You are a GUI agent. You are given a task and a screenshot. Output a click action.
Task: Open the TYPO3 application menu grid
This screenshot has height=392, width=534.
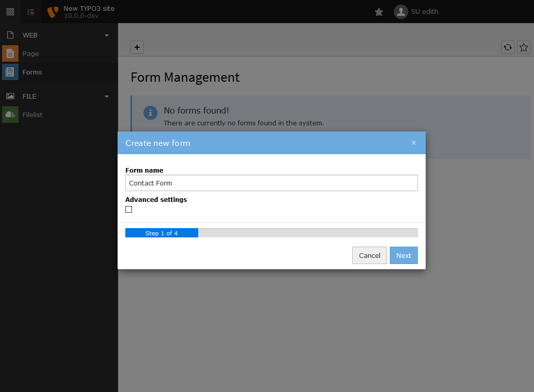(10, 11)
